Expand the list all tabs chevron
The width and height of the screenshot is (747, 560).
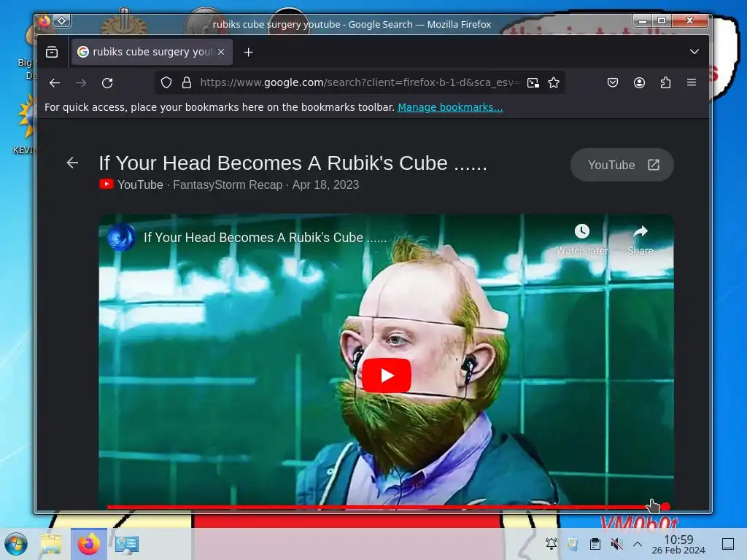[x=694, y=52]
